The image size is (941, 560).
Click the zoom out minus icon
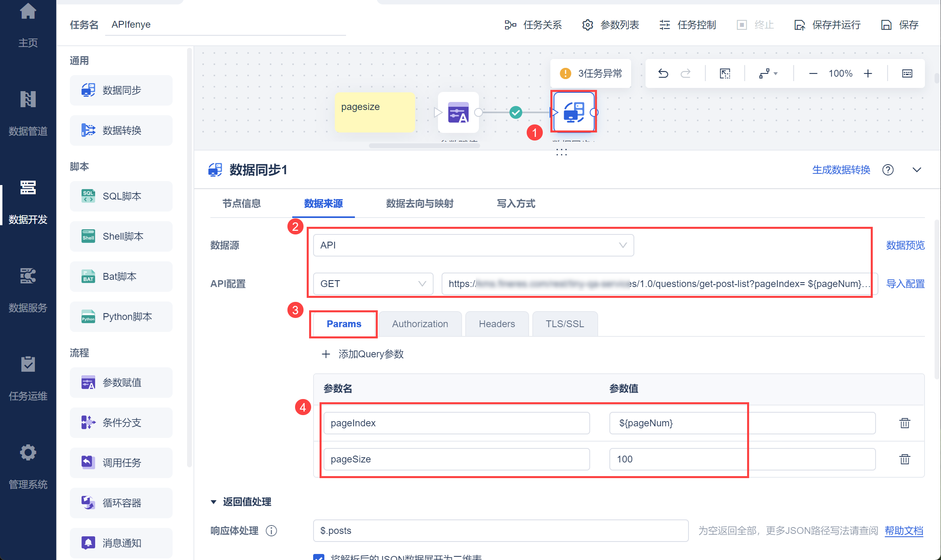(813, 73)
